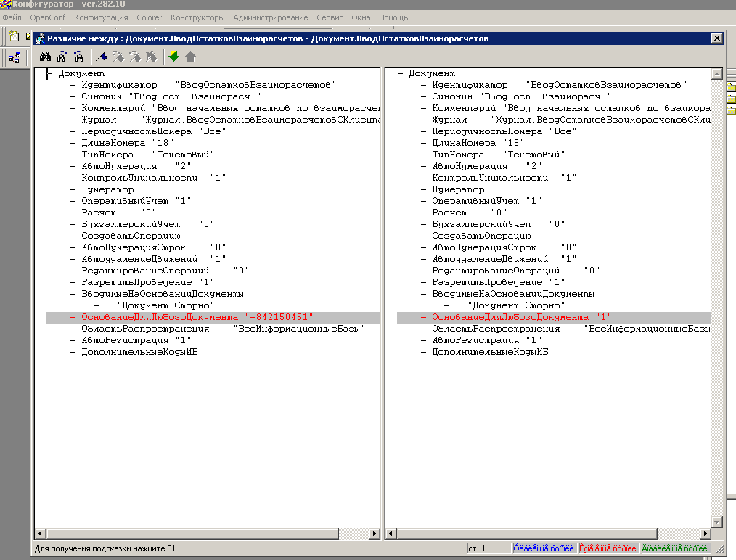Image resolution: width=736 pixels, height=560 pixels.
Task: Select ВводимыеНаОснованииДокументы in left pane
Action: tap(162, 294)
